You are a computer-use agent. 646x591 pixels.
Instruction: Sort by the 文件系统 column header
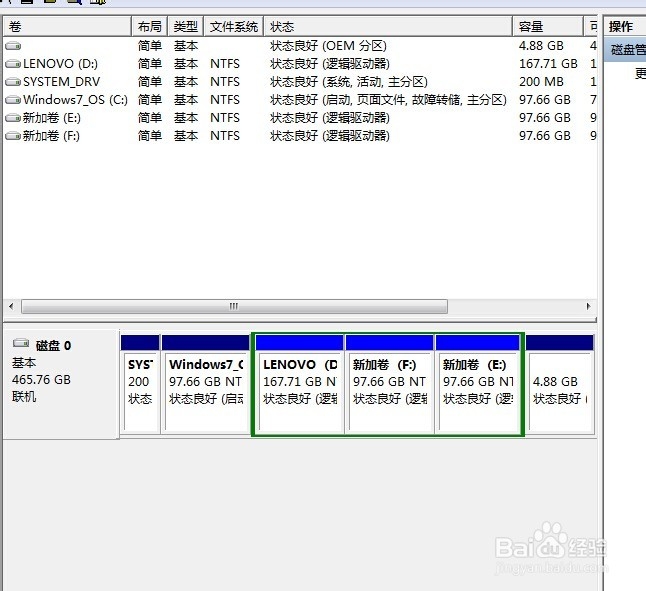coord(234,27)
